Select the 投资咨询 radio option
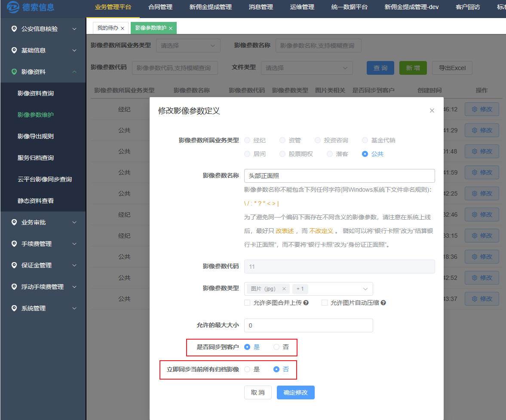The image size is (506, 420). click(x=318, y=140)
